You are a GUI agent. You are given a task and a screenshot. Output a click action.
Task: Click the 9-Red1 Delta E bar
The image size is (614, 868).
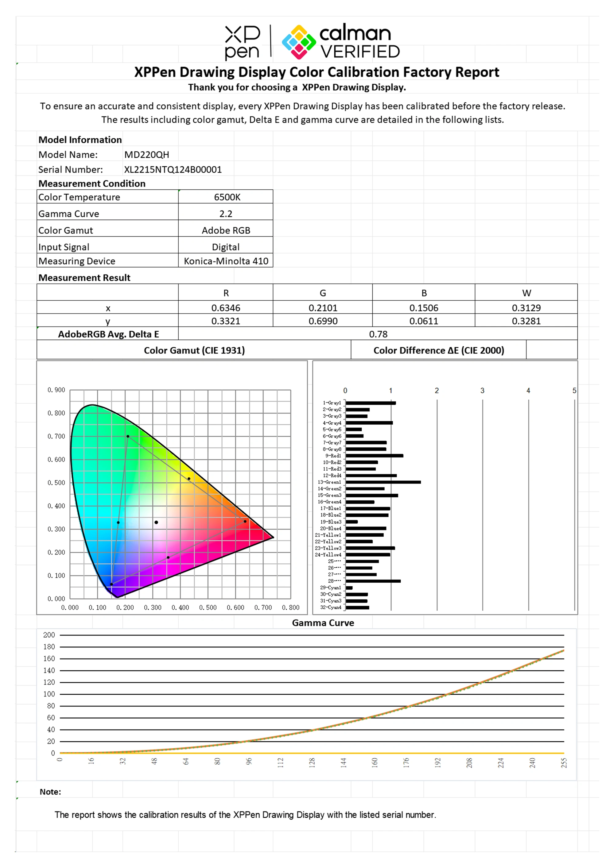click(x=374, y=456)
